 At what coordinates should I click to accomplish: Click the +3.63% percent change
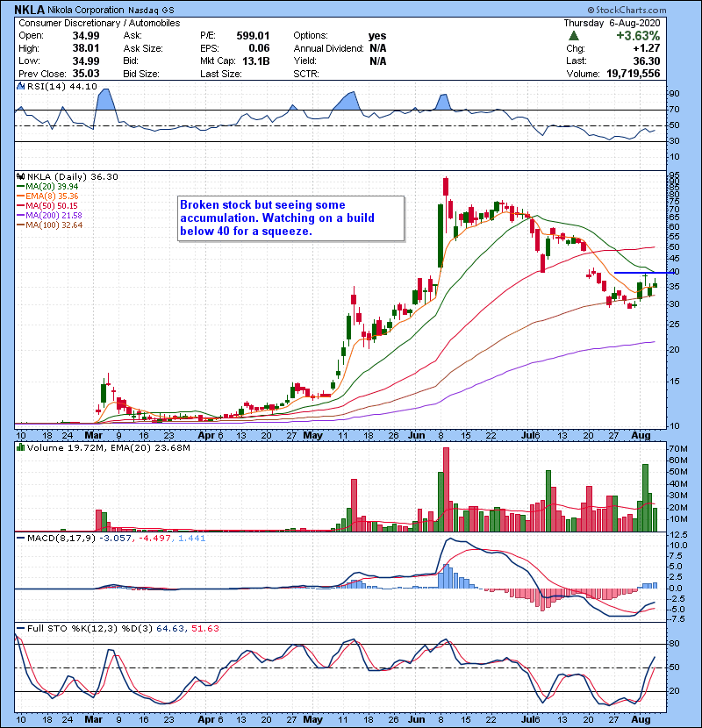tap(638, 36)
